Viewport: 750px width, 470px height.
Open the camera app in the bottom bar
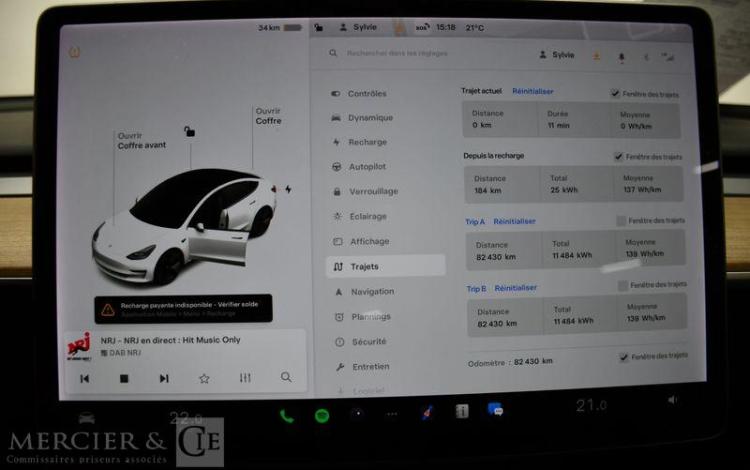[357, 414]
